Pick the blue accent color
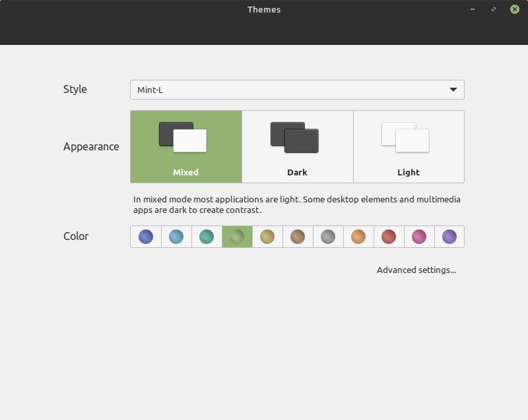Image resolution: width=528 pixels, height=420 pixels. tap(146, 237)
